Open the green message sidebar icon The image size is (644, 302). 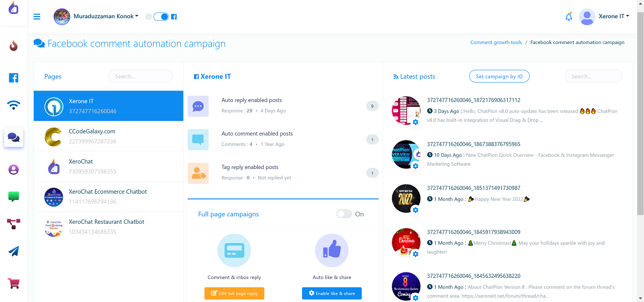coord(14,197)
